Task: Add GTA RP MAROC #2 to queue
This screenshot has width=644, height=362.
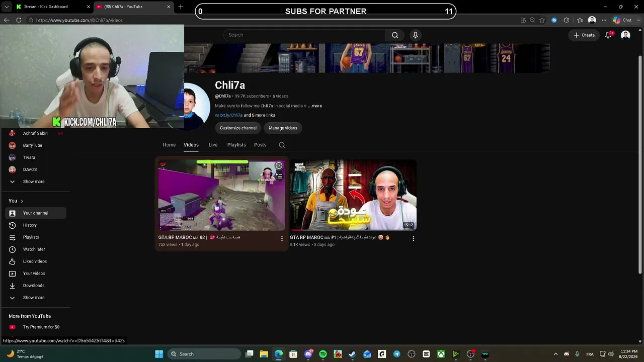Action: click(279, 176)
